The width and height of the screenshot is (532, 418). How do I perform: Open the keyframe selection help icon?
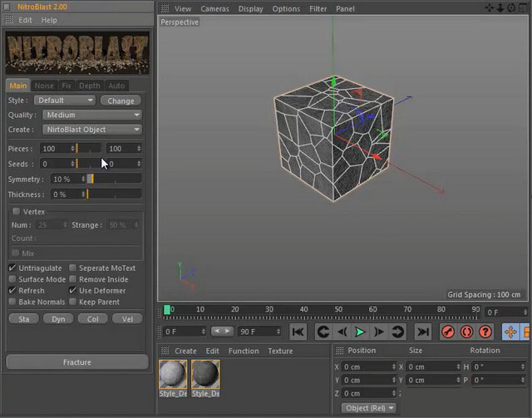point(485,332)
